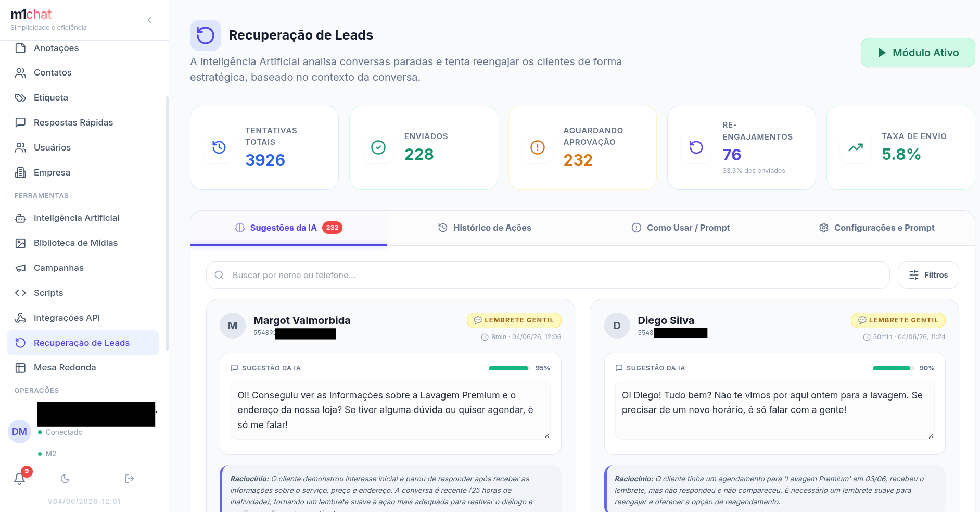Click Diego's Lembrete Gentil badge

(x=898, y=320)
